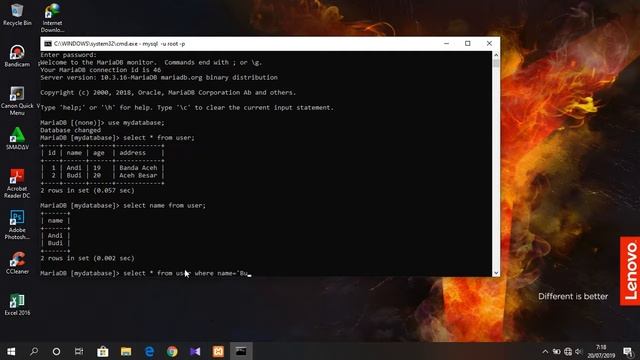Launch Adobe Photoshop desktop shortcut

coord(17,225)
